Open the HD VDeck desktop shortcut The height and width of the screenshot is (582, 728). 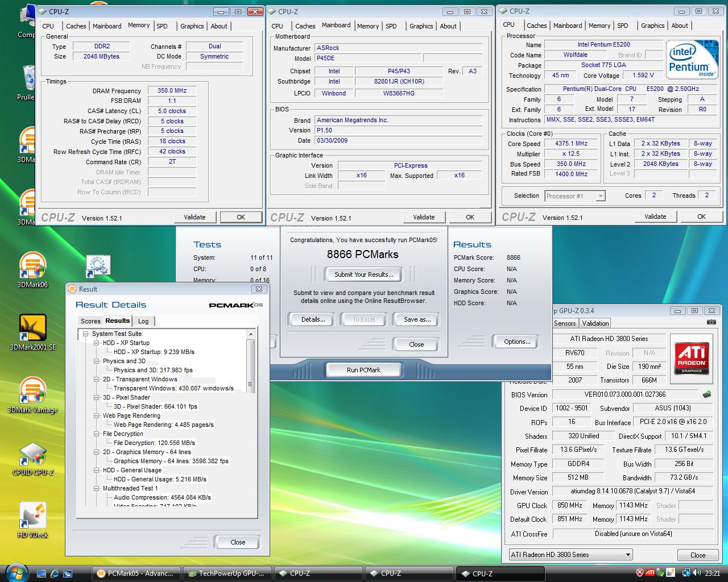click(x=32, y=520)
